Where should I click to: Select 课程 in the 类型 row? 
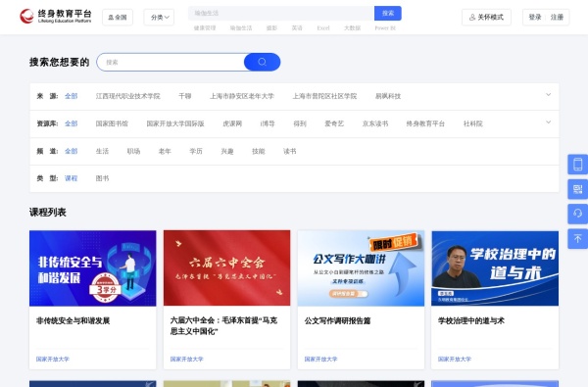coord(72,178)
